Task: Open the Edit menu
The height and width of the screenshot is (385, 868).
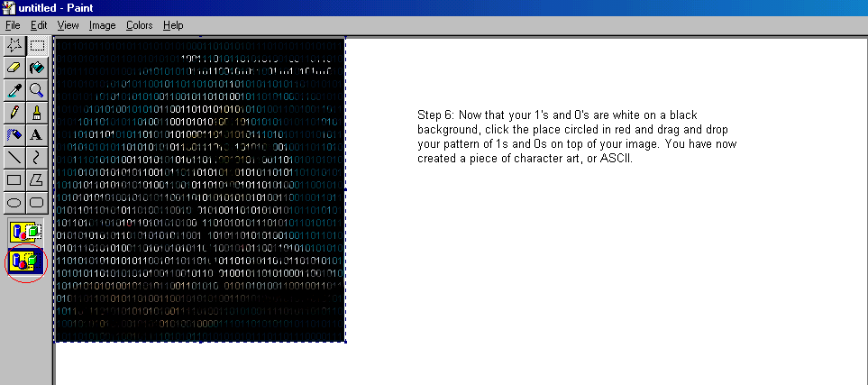Action: (39, 25)
